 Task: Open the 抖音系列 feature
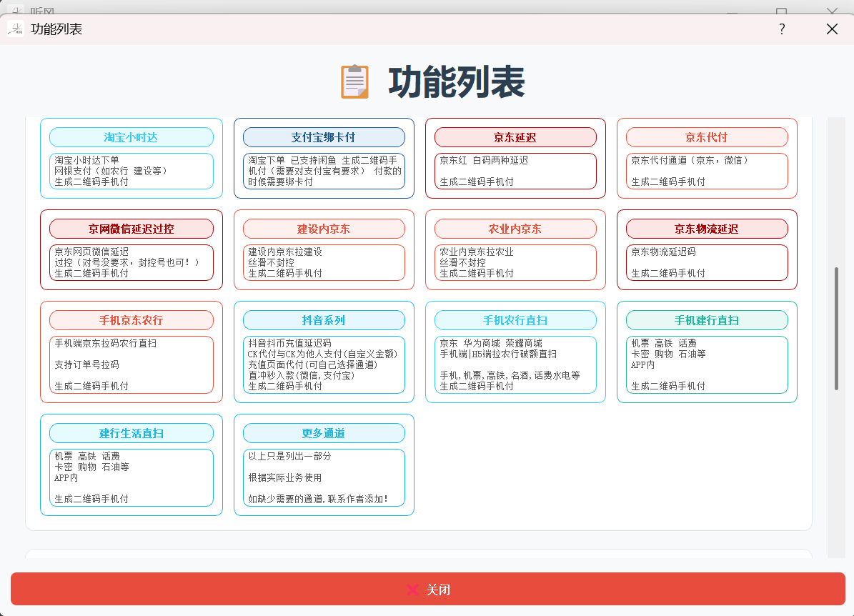click(323, 320)
